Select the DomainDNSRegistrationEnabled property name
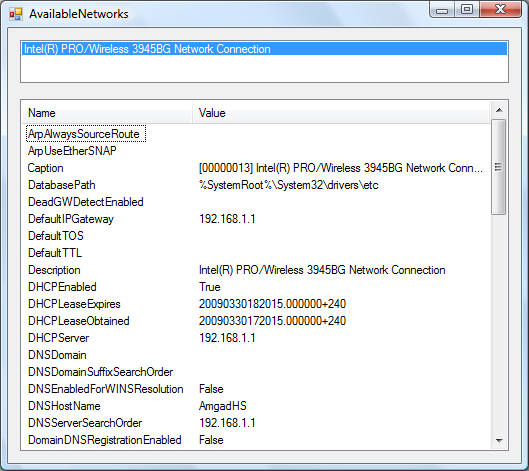Screen dimensions: 529x471 105,440
